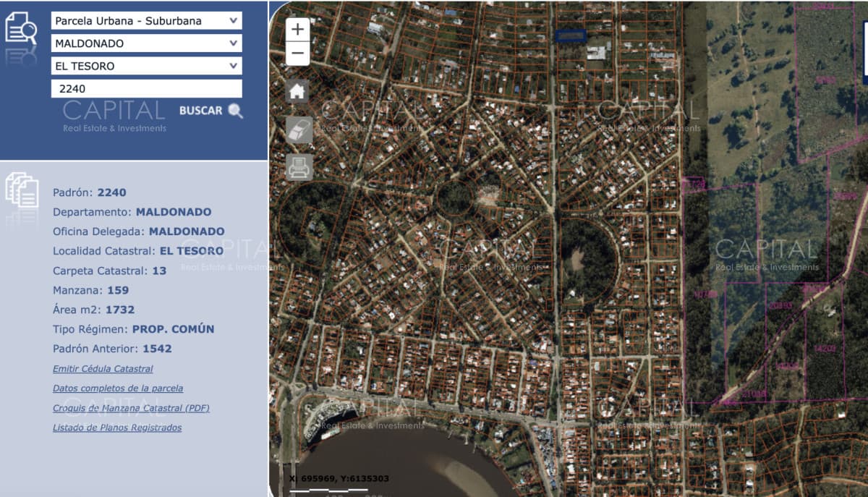Click the Padrón Anterior: 1542 line
Viewport: 868px width, 497px height.
tap(112, 349)
